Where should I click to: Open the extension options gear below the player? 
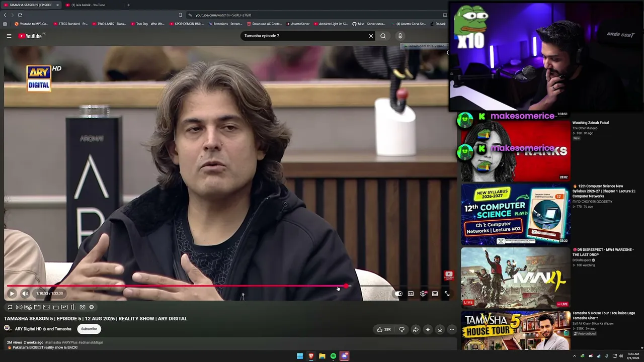tap(92, 307)
